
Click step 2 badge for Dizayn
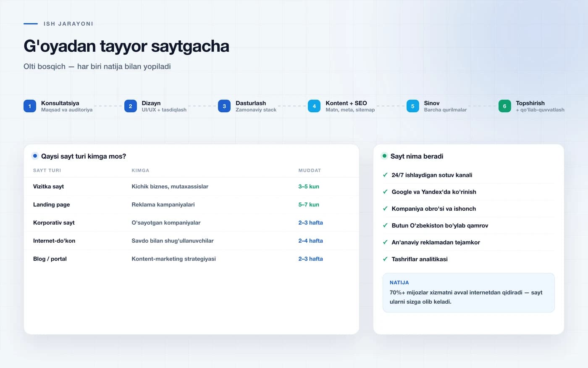(x=131, y=106)
